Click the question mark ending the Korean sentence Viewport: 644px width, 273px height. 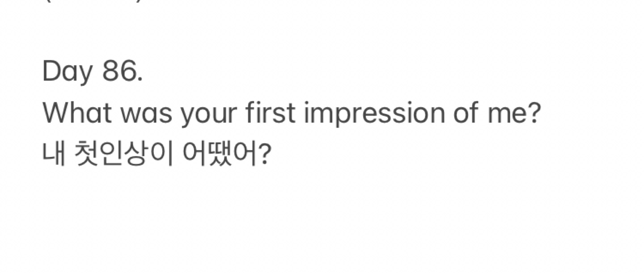point(265,154)
